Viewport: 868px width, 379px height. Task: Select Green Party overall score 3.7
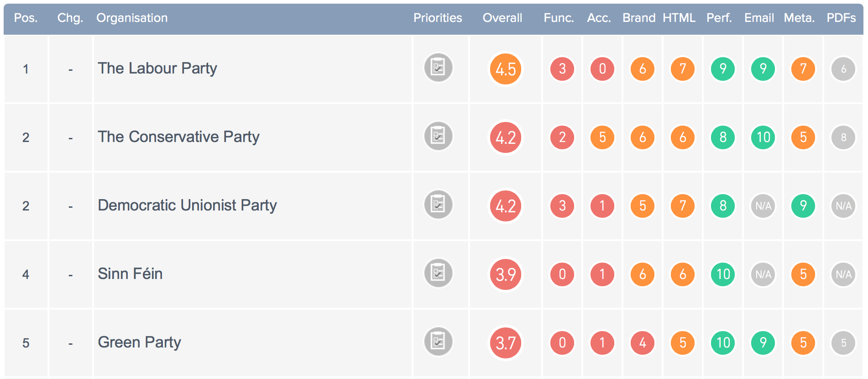point(506,343)
